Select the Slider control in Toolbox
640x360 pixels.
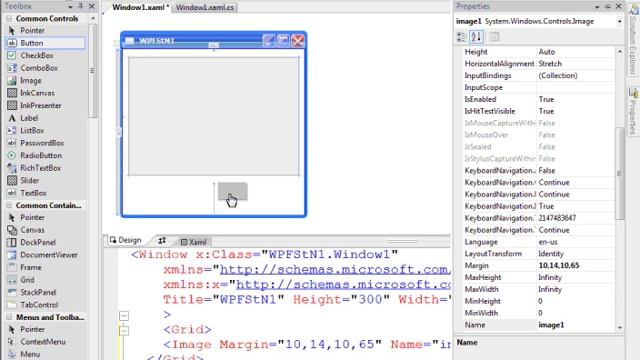(x=30, y=180)
